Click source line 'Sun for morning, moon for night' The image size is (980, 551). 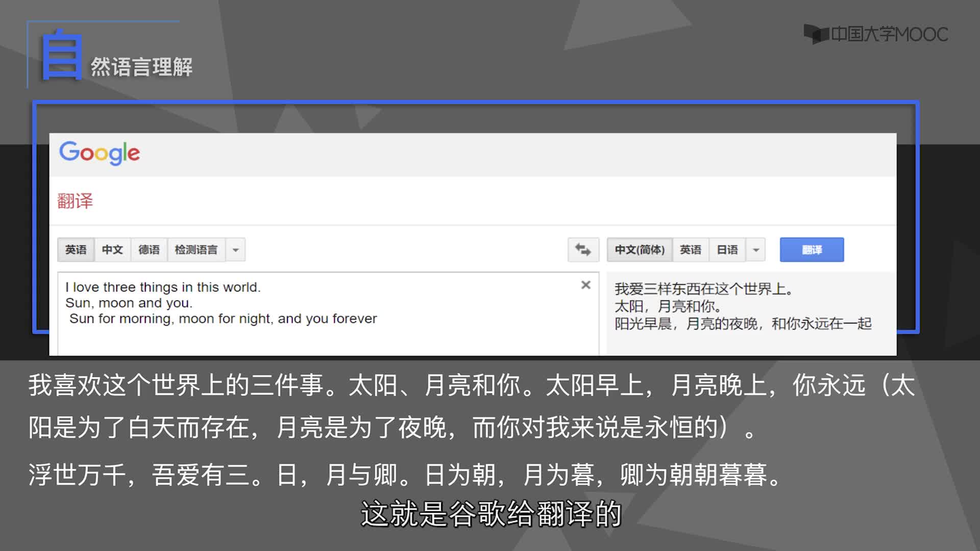[x=171, y=319]
